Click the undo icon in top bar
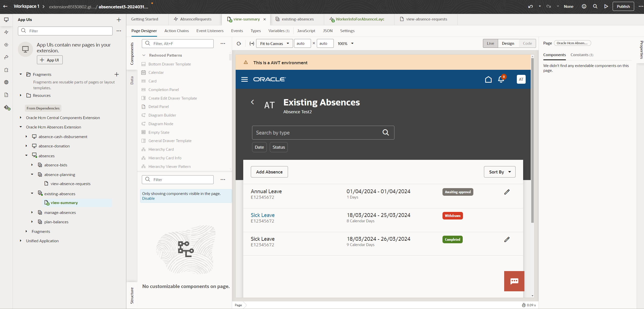The width and height of the screenshot is (644, 309). [x=530, y=7]
